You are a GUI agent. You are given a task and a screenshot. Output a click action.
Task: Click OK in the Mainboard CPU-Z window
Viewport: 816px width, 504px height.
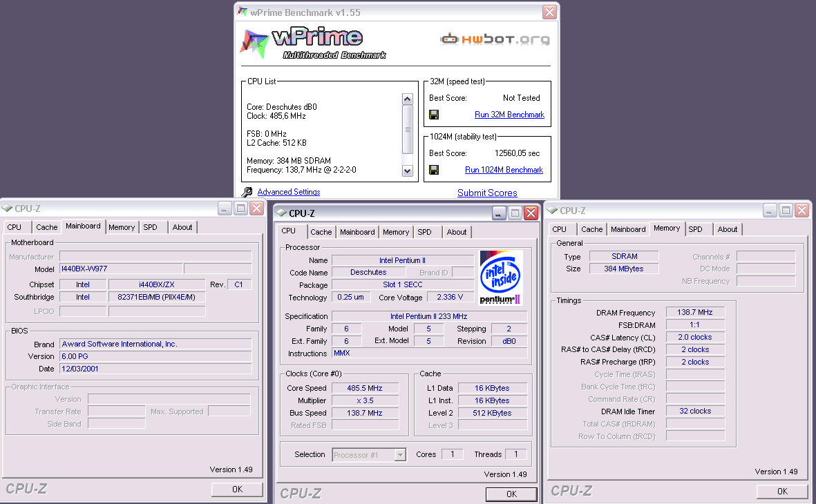237,490
